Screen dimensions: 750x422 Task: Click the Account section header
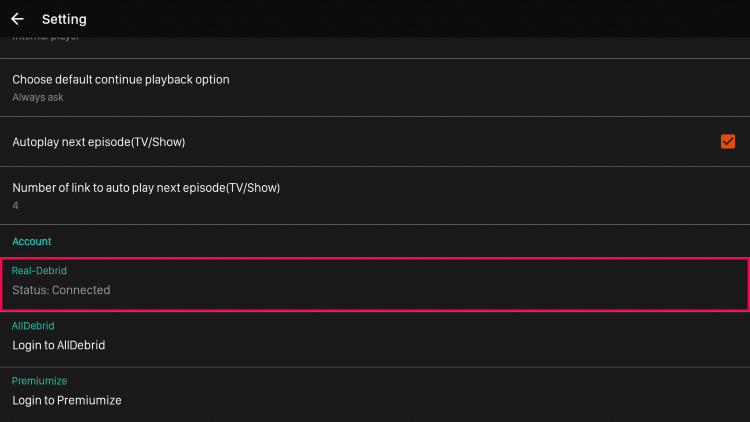(x=32, y=241)
